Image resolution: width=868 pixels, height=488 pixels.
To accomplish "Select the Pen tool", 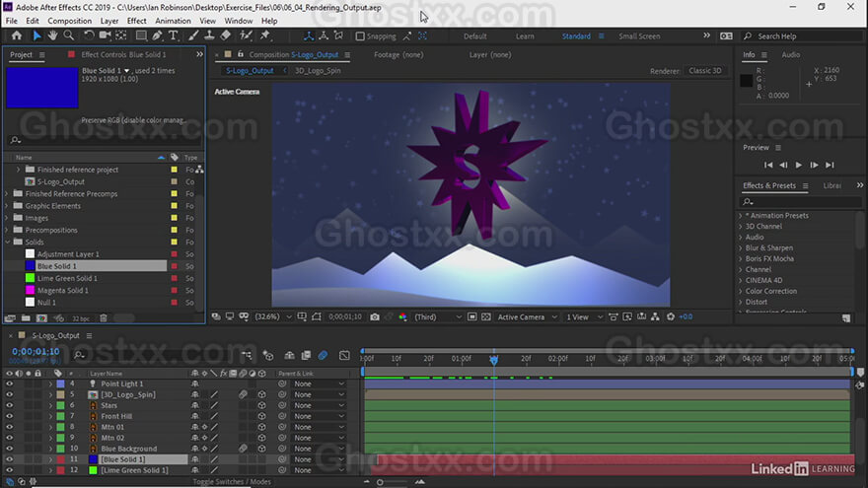I will [x=157, y=35].
